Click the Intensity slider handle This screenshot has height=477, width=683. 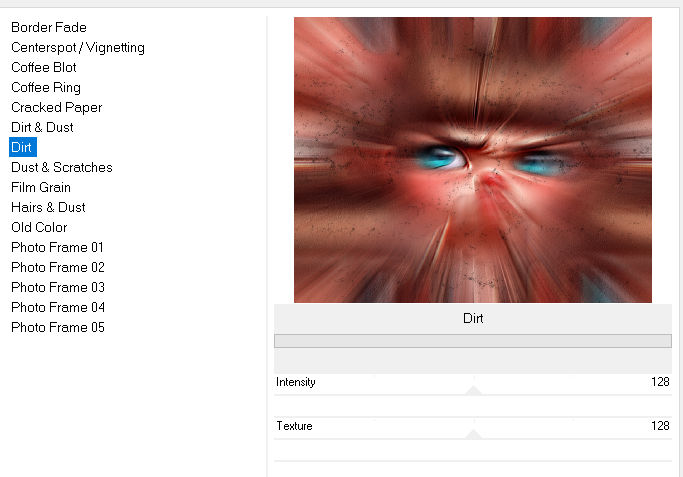[x=474, y=391]
